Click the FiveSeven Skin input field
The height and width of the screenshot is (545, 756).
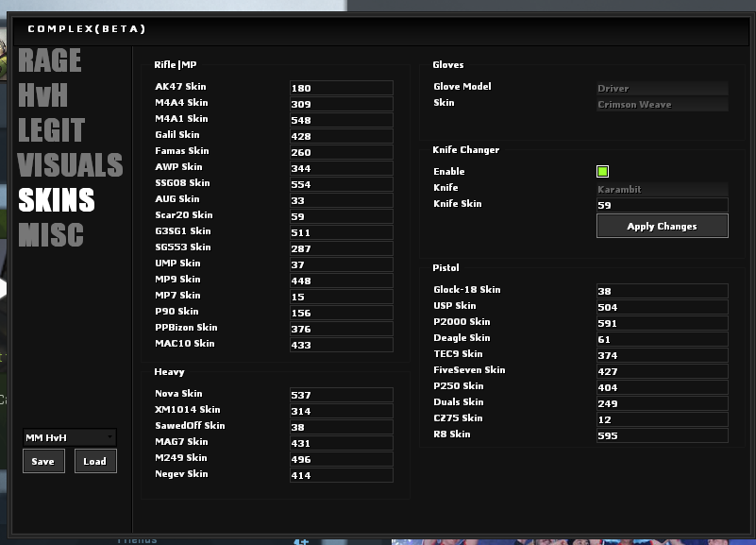pyautogui.click(x=663, y=371)
